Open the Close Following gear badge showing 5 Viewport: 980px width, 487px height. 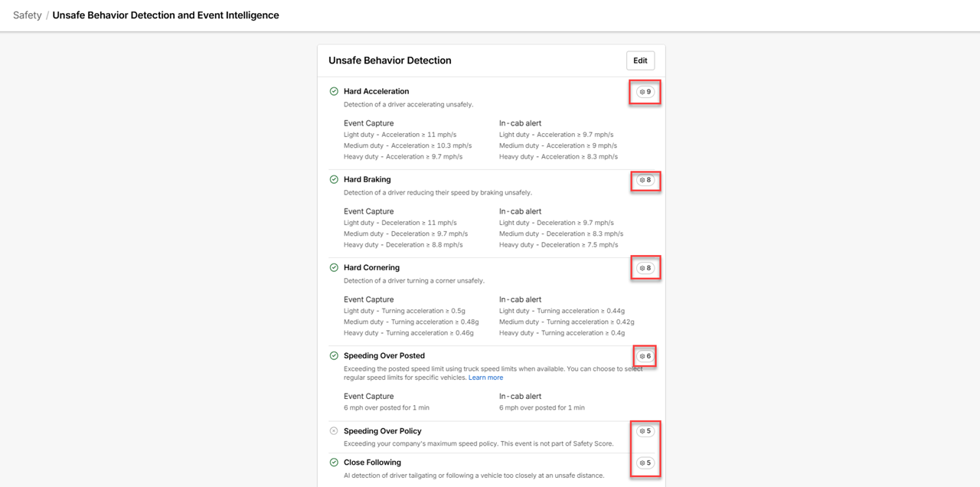click(x=645, y=463)
